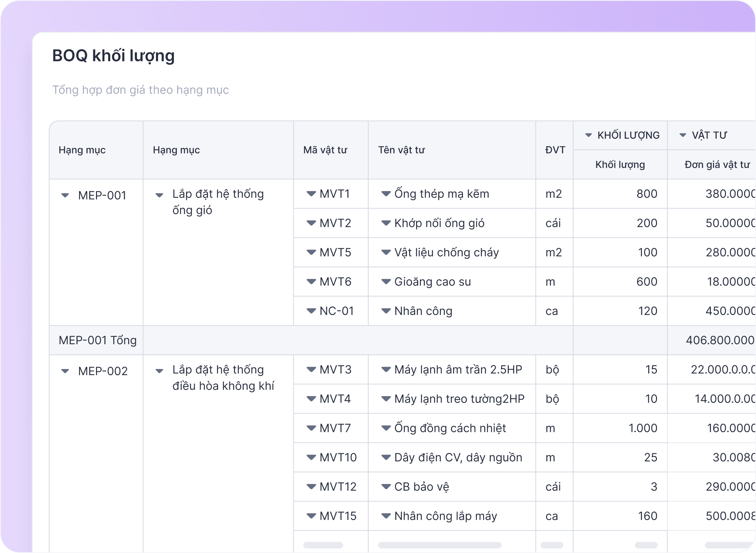The height and width of the screenshot is (553, 756).
Task: Collapse 'Lắp đặt hệ thống ống gió' group
Action: 159,195
